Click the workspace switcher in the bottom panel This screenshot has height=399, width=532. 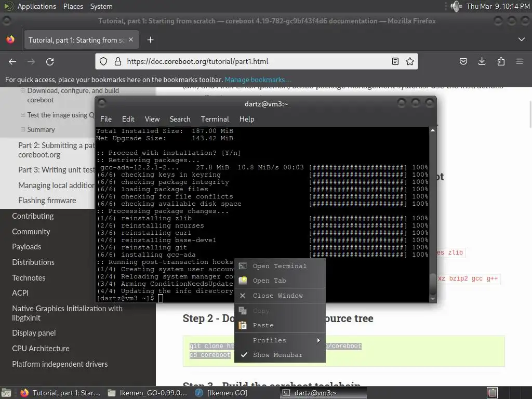493,393
